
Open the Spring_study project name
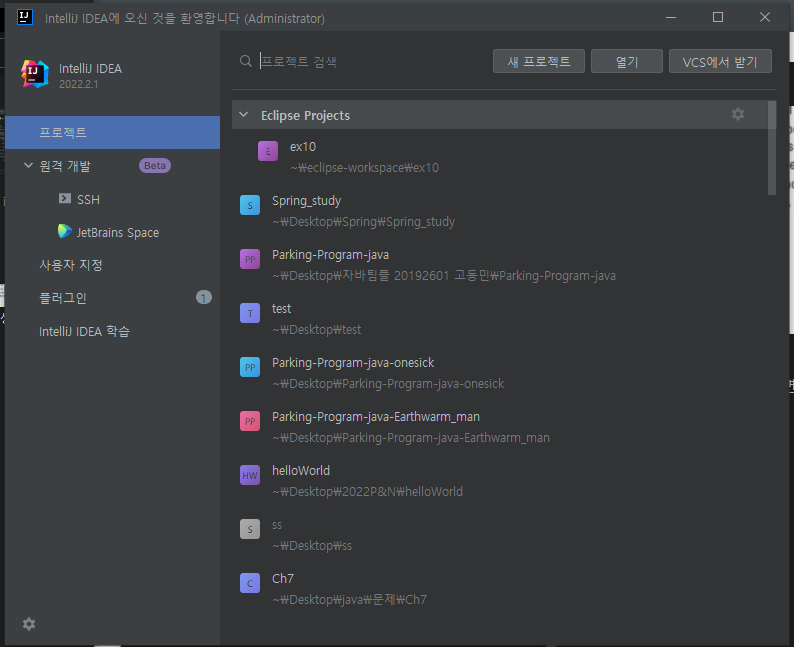[x=306, y=201]
